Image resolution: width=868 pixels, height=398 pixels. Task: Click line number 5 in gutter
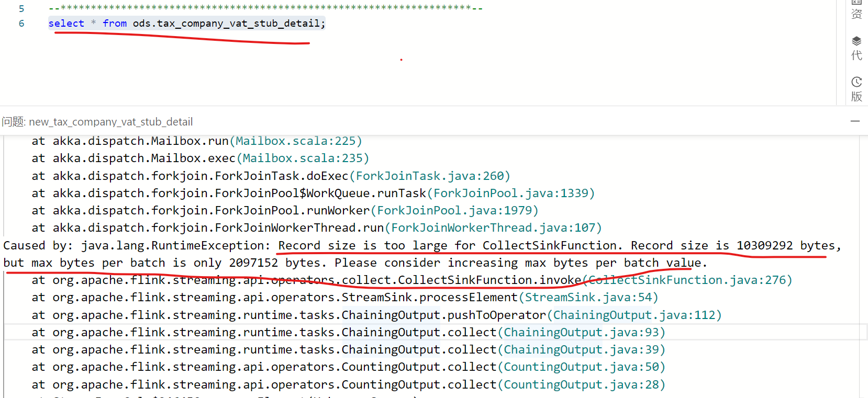21,9
